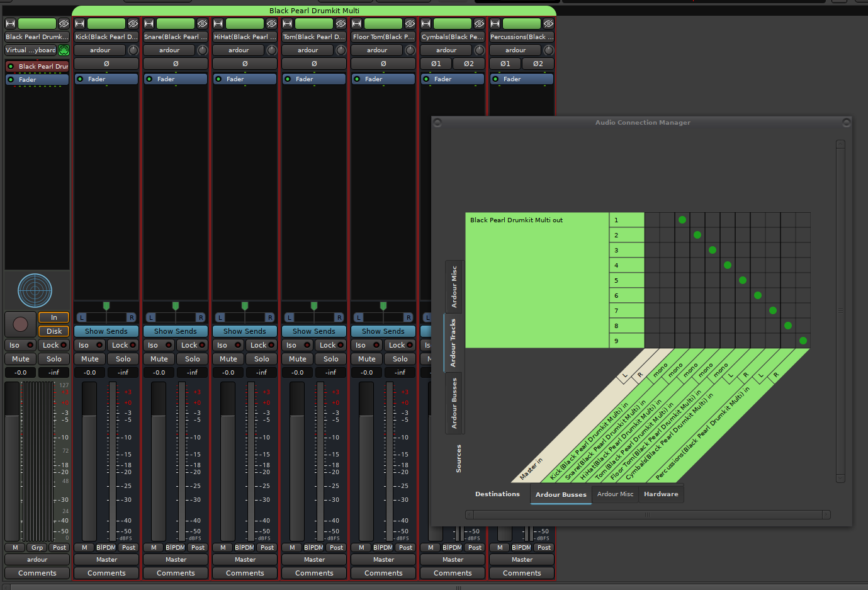The image size is (868, 590).
Task: Select the vertical Ardour Tracks sources tab
Action: pyautogui.click(x=453, y=343)
